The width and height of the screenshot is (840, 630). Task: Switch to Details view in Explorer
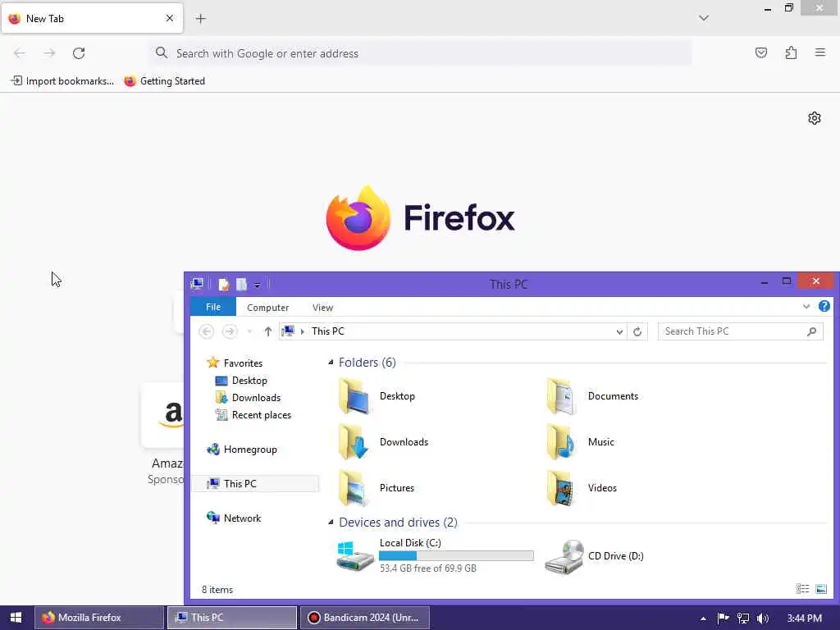(802, 589)
